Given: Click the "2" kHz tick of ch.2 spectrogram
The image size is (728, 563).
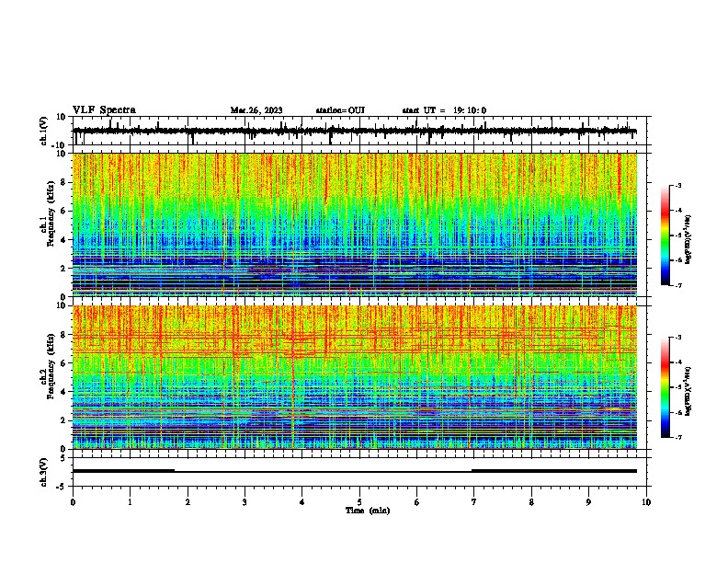Looking at the screenshot, I should (63, 420).
